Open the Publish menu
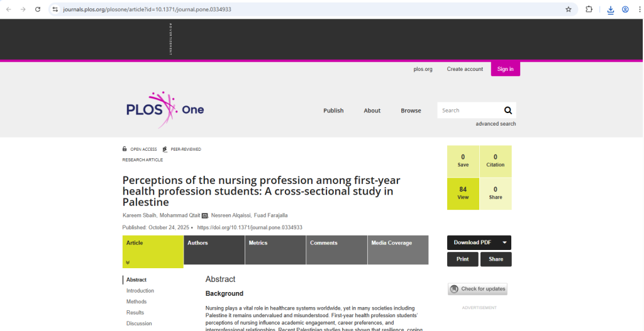 pyautogui.click(x=333, y=111)
